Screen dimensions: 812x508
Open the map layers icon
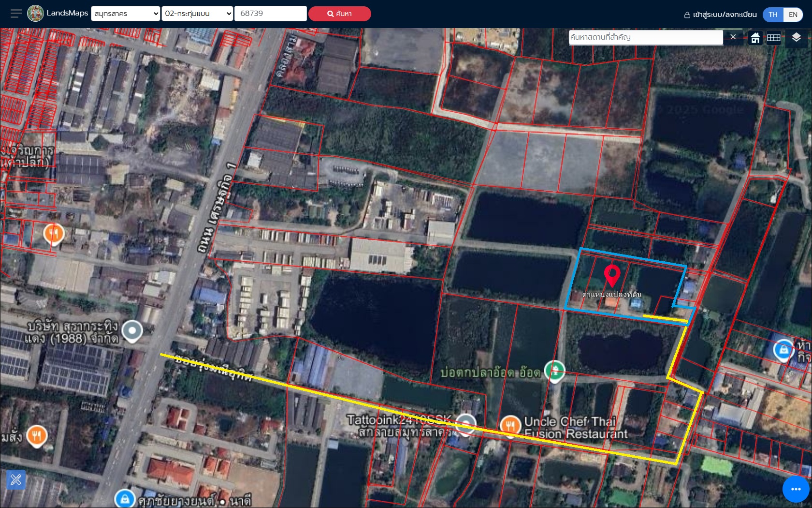click(x=796, y=38)
